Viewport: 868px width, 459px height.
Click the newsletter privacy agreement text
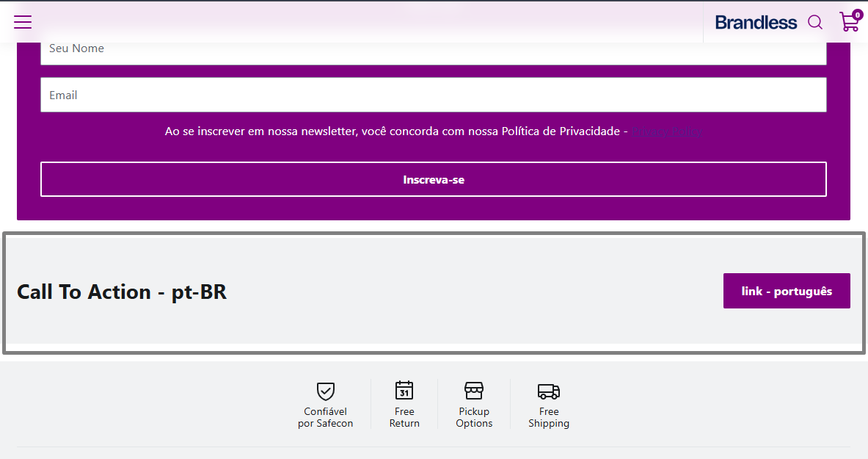click(395, 131)
